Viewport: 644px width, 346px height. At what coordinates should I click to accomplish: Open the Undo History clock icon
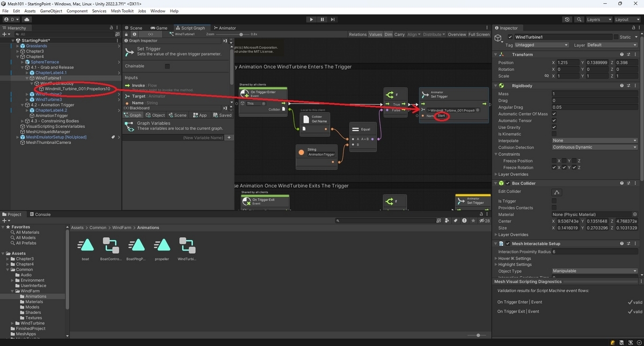coord(568,19)
